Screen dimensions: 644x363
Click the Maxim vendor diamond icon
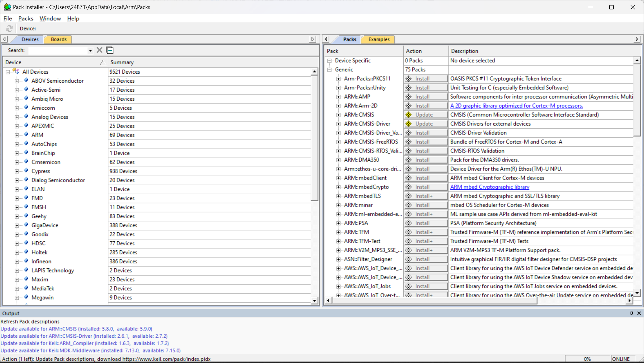[26, 279]
